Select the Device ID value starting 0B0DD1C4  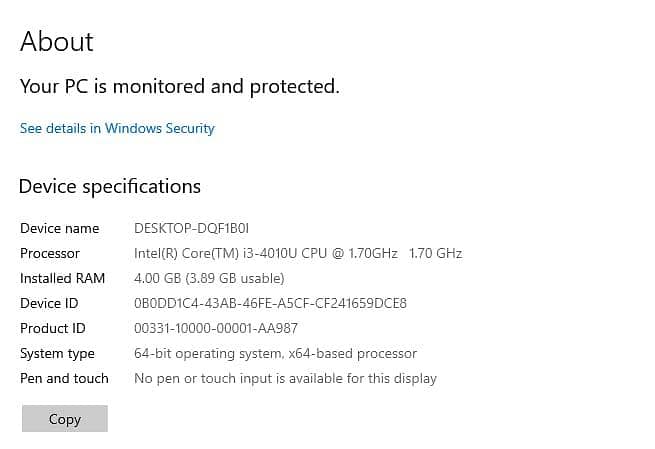(270, 304)
